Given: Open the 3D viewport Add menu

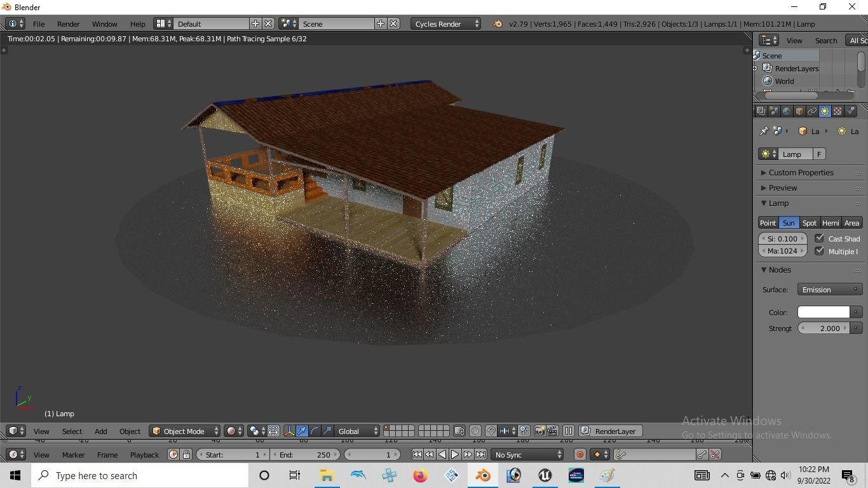Looking at the screenshot, I should 100,431.
